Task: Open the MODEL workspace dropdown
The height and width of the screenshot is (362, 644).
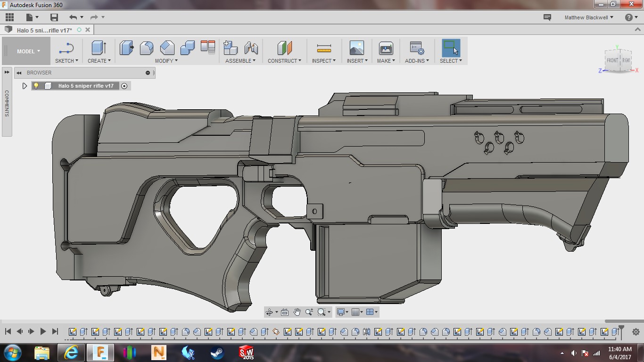Action: [x=28, y=51]
